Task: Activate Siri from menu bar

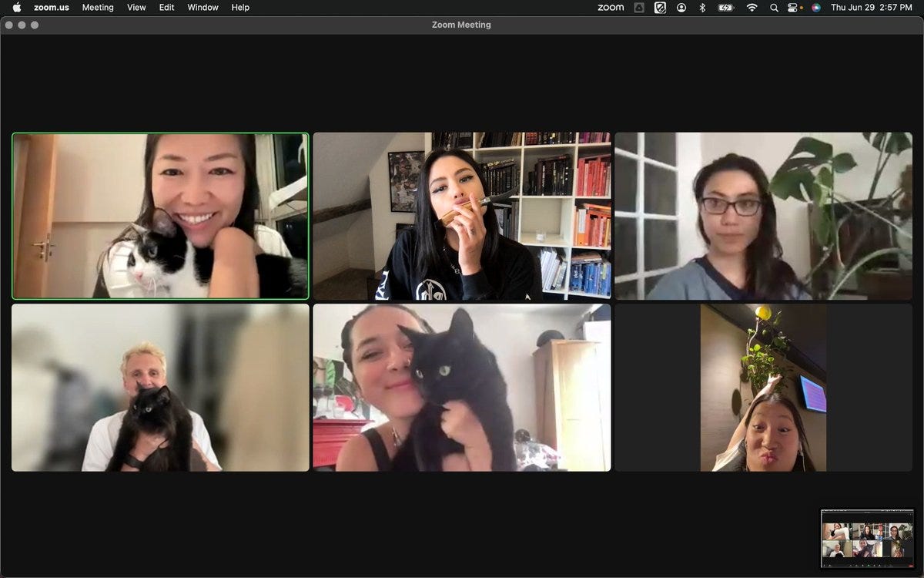Action: 815,7
